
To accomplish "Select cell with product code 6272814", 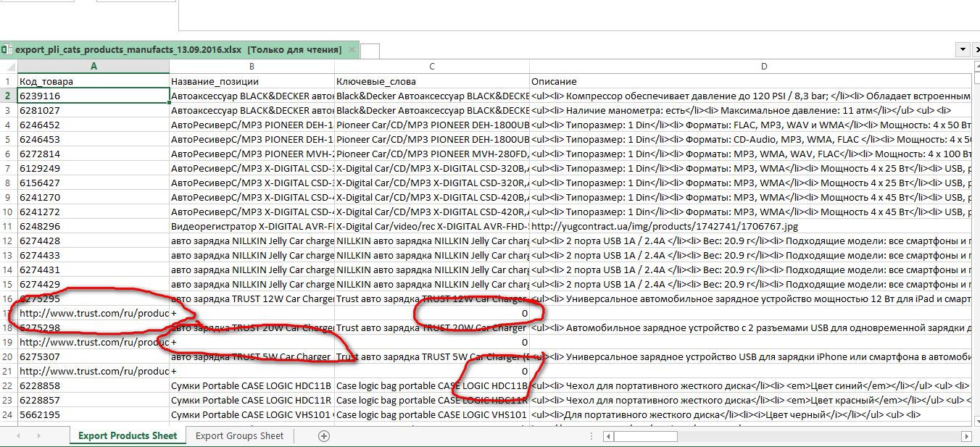I will (94, 154).
